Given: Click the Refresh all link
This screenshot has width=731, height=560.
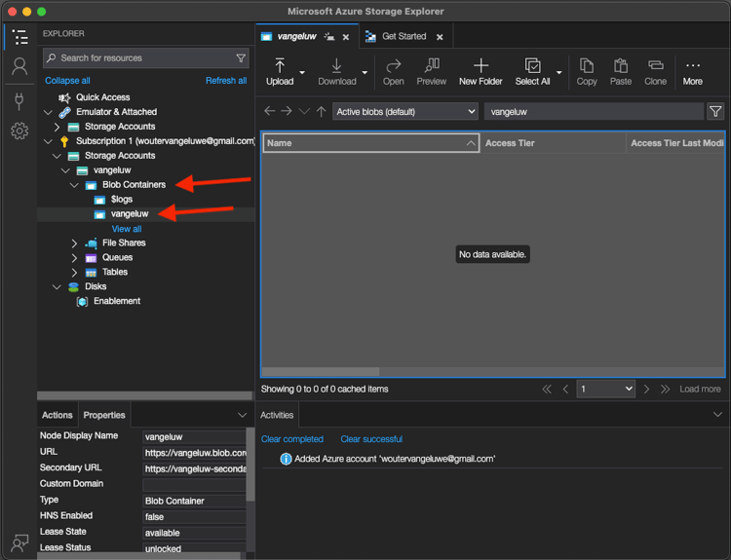Looking at the screenshot, I should click(x=226, y=81).
